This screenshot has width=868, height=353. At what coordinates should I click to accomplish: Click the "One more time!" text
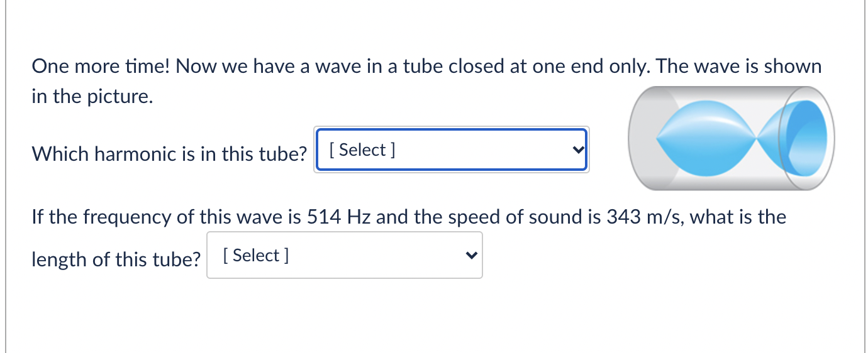[101, 67]
